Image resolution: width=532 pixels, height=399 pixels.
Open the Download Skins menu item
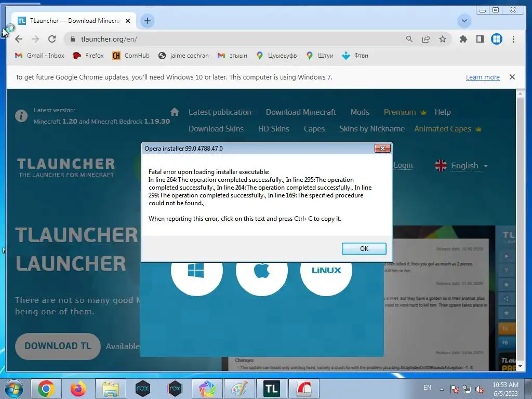tap(216, 129)
